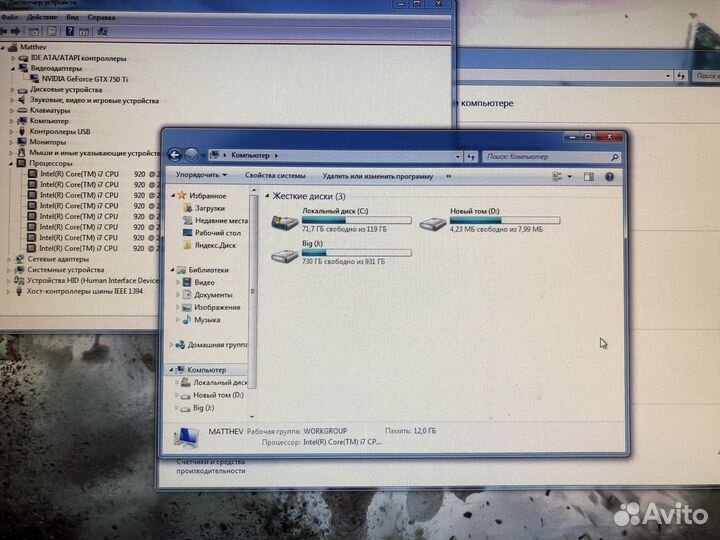Open the Документы library

(213, 295)
